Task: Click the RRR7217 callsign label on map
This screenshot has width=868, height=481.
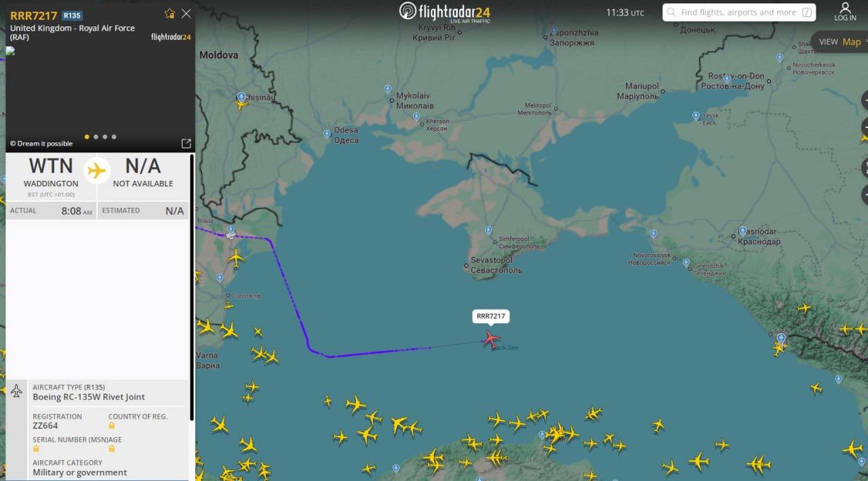Action: tap(490, 316)
